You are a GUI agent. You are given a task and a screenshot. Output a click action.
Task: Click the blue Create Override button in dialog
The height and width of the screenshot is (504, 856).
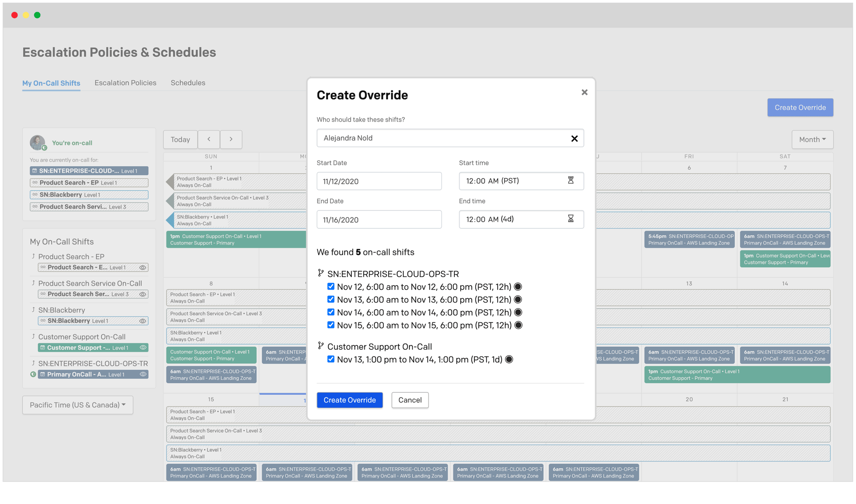350,400
